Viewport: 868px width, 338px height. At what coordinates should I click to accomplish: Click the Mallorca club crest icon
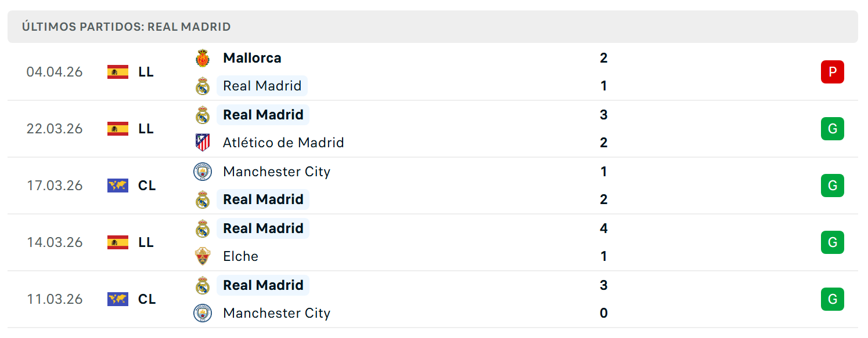(x=202, y=58)
